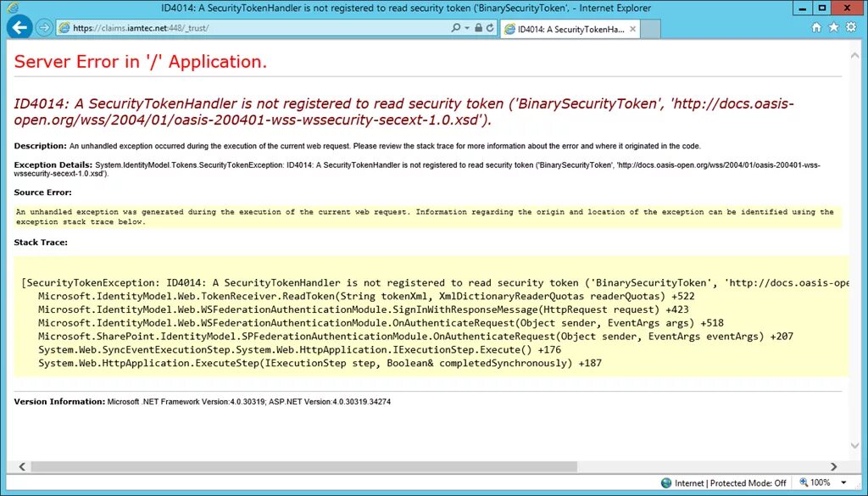Click the Internet Protected Mode Off status
868x496 pixels.
click(730, 483)
